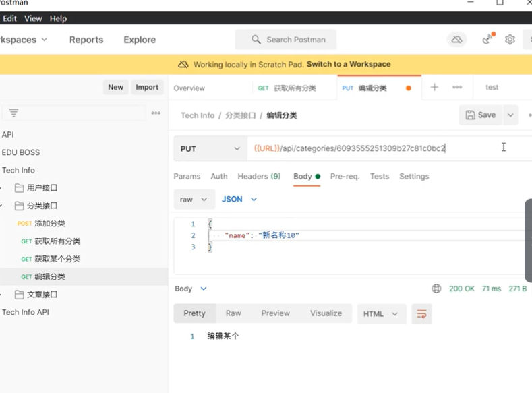The image size is (532, 393).
Task: Open the request Settings tab
Action: pyautogui.click(x=414, y=177)
